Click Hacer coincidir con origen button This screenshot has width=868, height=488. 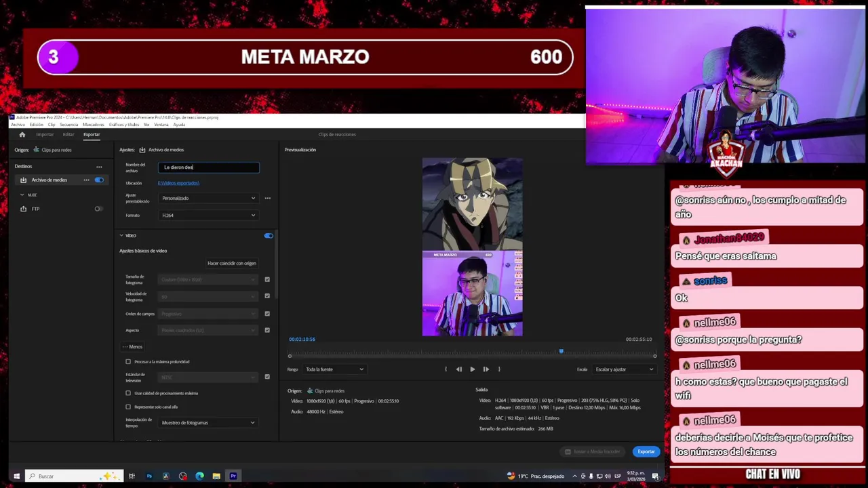coord(232,263)
